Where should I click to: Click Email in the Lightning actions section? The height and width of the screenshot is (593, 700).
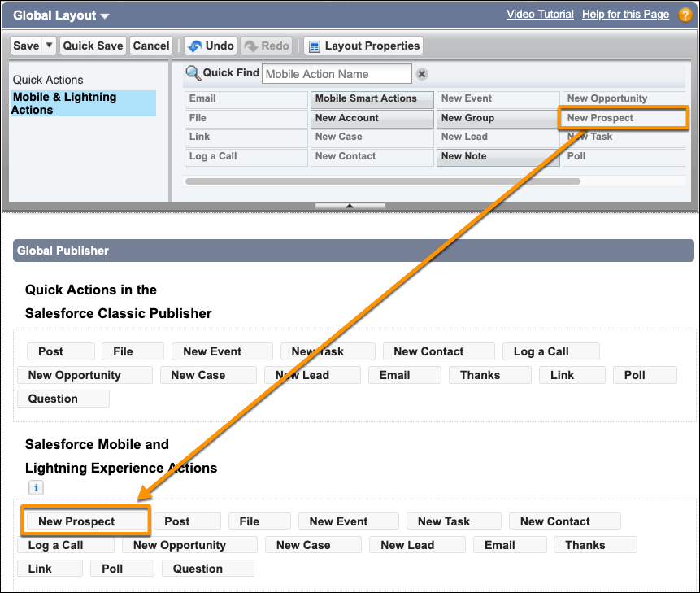(510, 545)
